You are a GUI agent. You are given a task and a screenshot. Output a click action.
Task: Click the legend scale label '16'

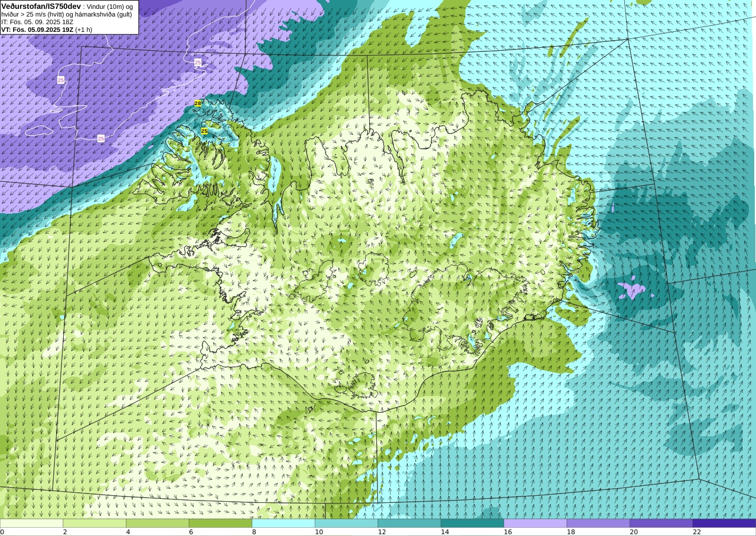point(508,532)
